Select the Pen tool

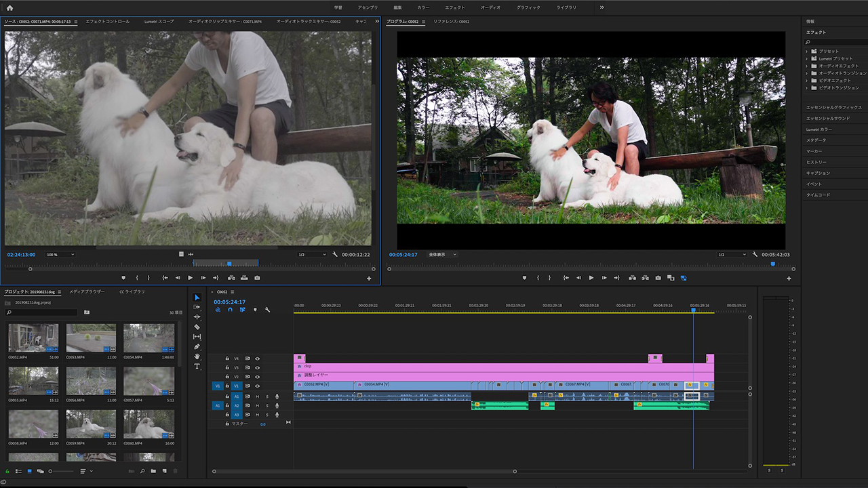(x=197, y=346)
